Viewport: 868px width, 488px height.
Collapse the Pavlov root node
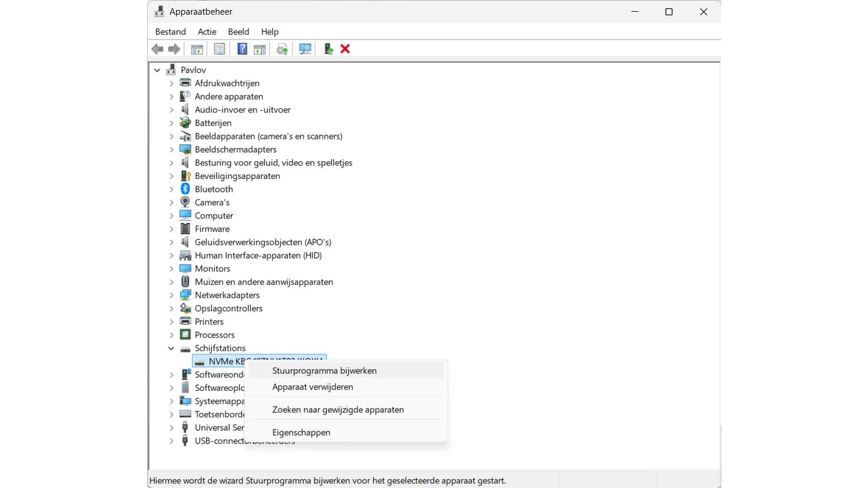click(157, 70)
